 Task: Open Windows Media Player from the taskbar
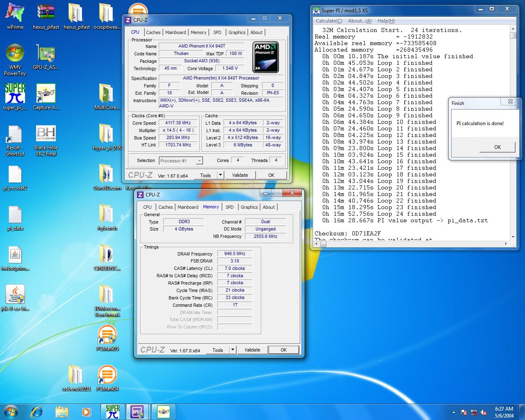click(x=86, y=411)
